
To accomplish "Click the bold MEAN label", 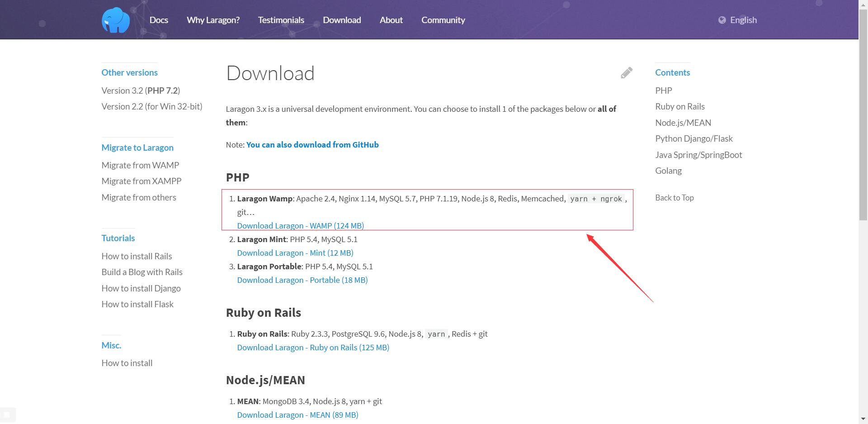I will [x=248, y=401].
